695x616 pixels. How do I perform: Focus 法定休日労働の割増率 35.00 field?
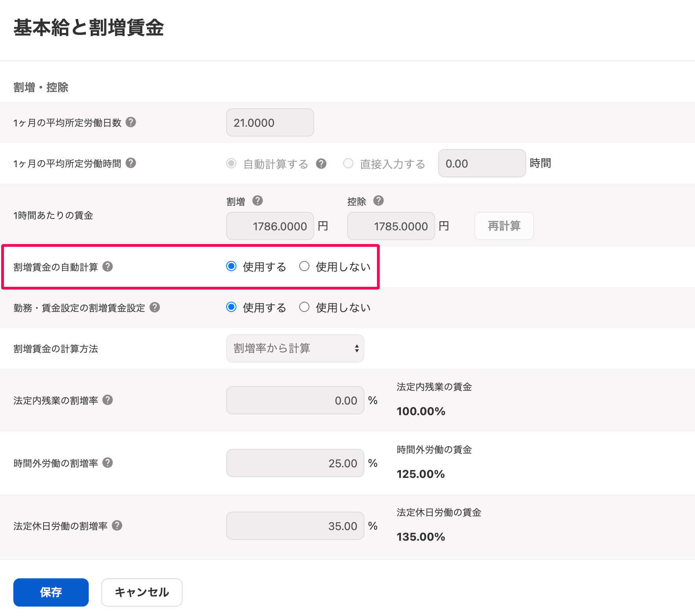(x=295, y=526)
